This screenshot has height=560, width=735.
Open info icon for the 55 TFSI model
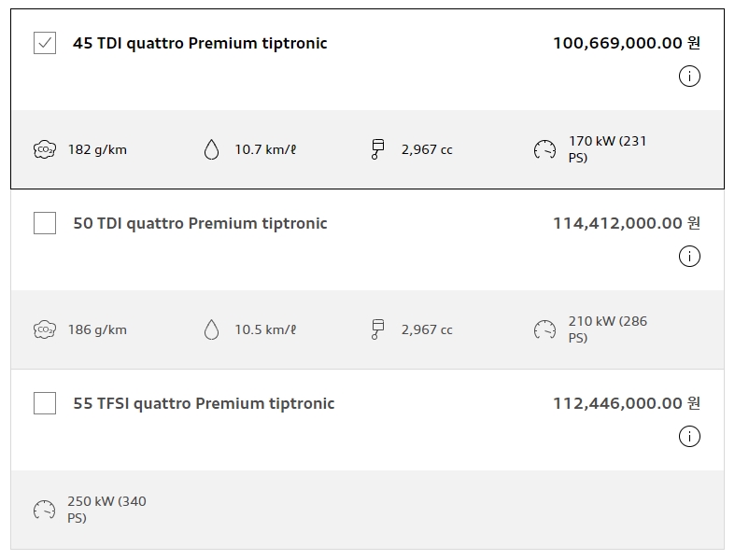(689, 436)
